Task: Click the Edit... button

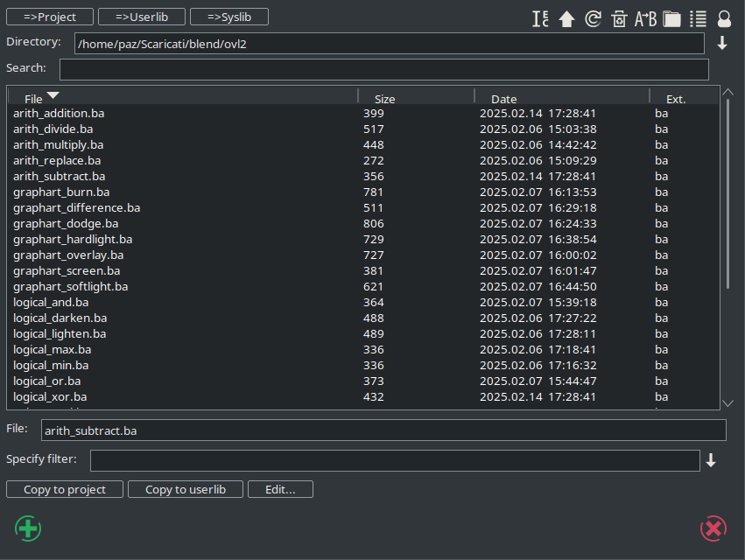Action: [x=280, y=489]
